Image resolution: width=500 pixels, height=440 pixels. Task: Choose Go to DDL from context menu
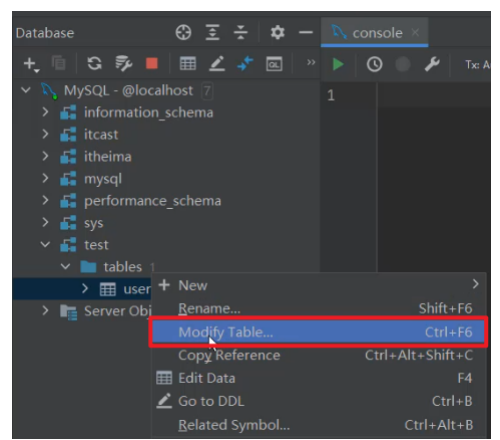(319, 401)
